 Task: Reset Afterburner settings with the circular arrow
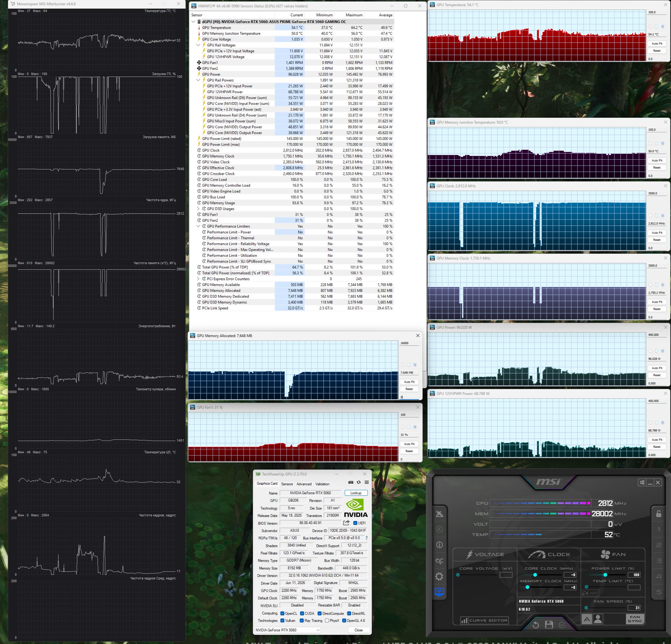coord(536,625)
